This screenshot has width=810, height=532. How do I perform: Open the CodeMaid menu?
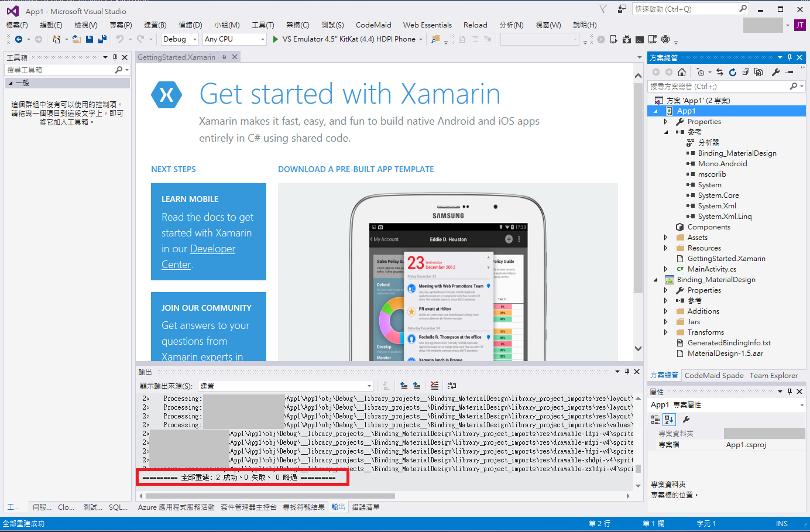373,25
